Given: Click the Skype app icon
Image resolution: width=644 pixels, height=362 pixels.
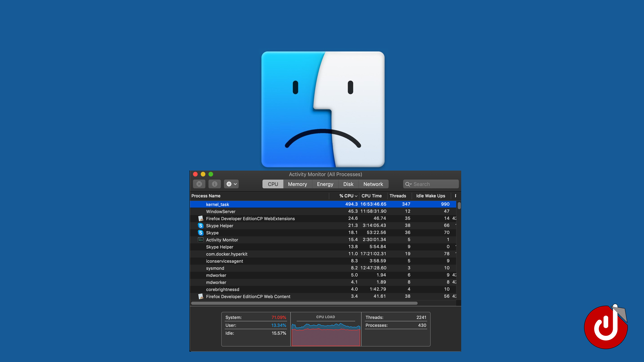Looking at the screenshot, I should (201, 233).
